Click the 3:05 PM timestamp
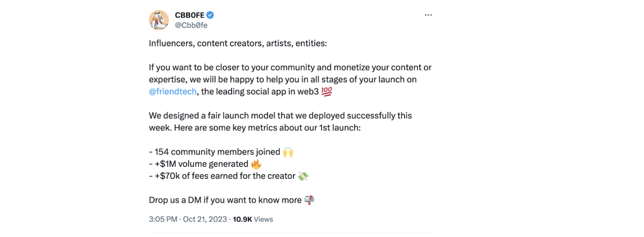644x237 pixels. click(x=163, y=219)
